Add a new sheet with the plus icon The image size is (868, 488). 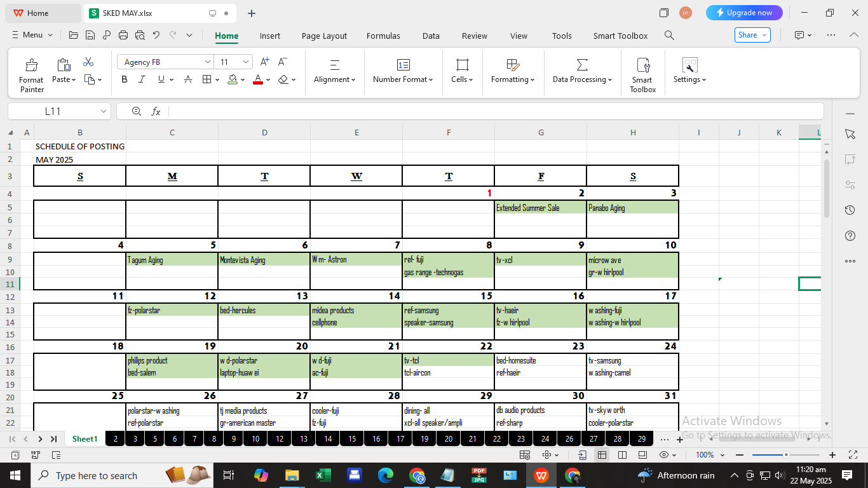680,439
